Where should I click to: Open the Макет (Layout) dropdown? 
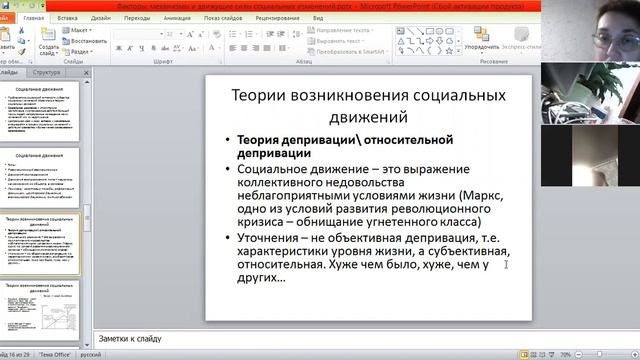[77, 30]
